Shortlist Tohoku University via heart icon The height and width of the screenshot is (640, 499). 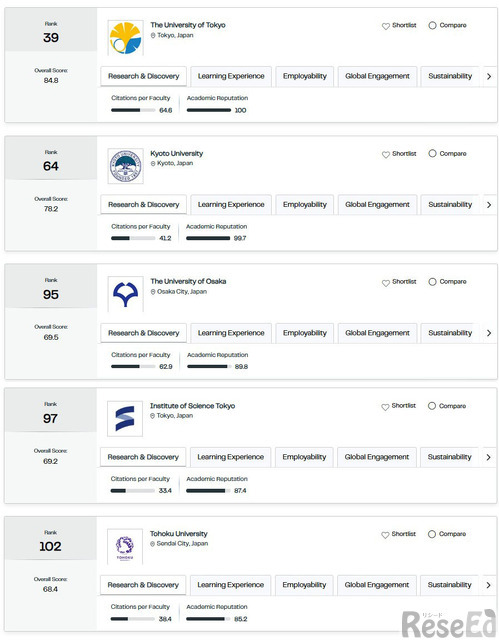coord(385,535)
